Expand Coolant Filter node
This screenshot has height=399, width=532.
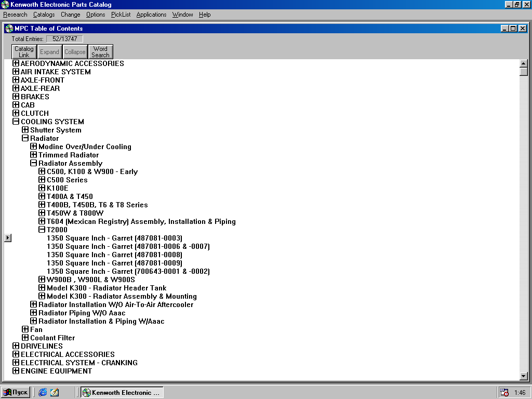25,338
